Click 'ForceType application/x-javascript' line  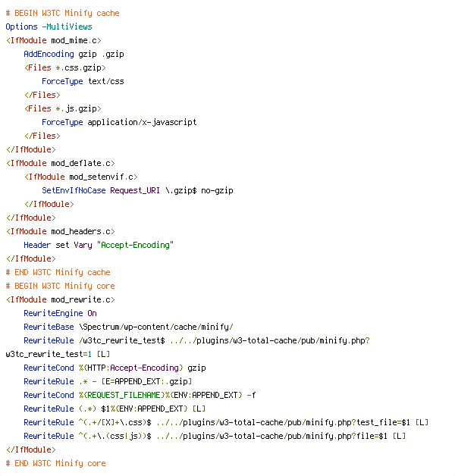coord(119,122)
